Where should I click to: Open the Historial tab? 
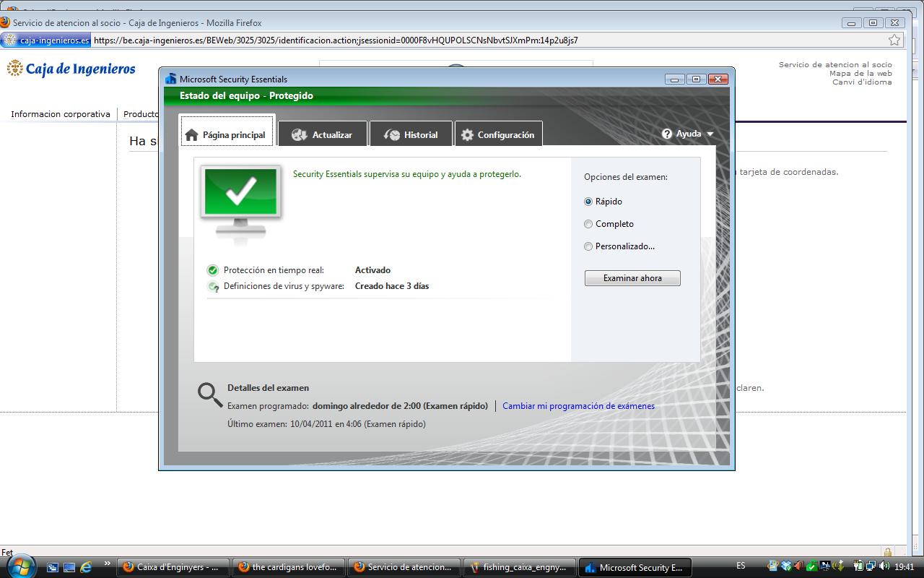(x=411, y=134)
